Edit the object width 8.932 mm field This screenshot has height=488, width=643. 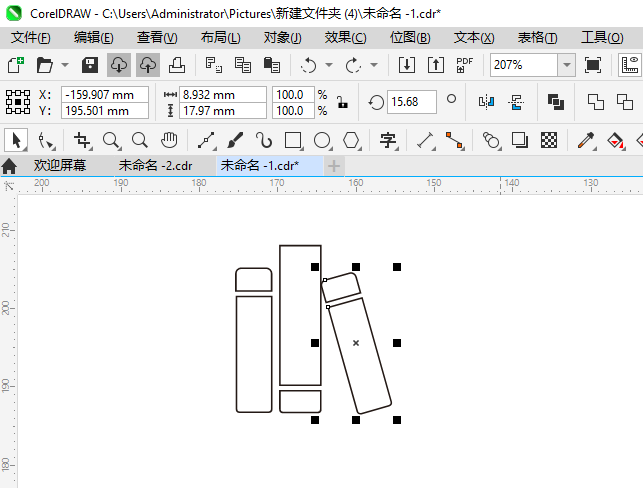223,95
